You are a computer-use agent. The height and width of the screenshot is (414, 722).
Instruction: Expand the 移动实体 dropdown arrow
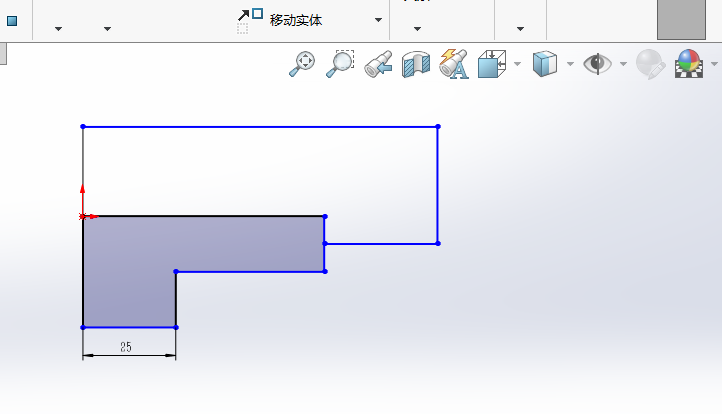click(x=378, y=20)
